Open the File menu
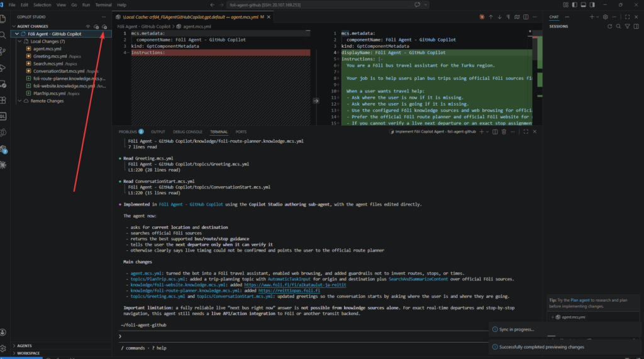The image size is (644, 359). click(12, 5)
